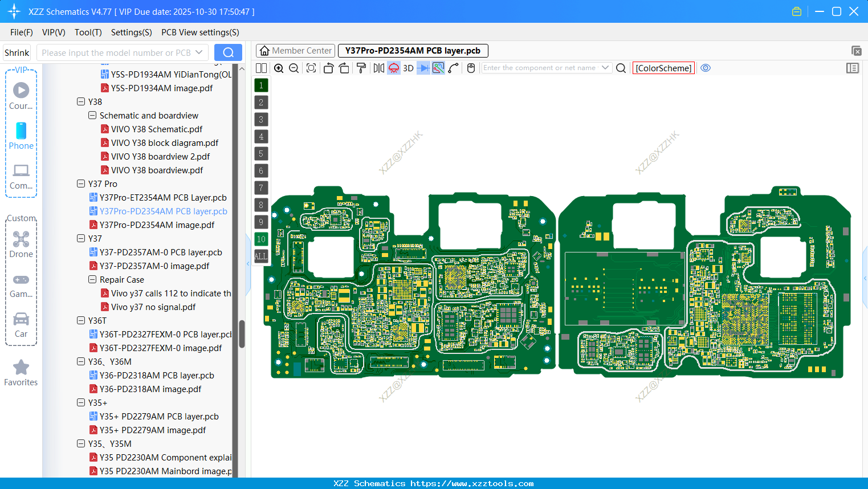Toggle the red component highlight lamp tool
The width and height of the screenshot is (868, 489).
(x=393, y=68)
